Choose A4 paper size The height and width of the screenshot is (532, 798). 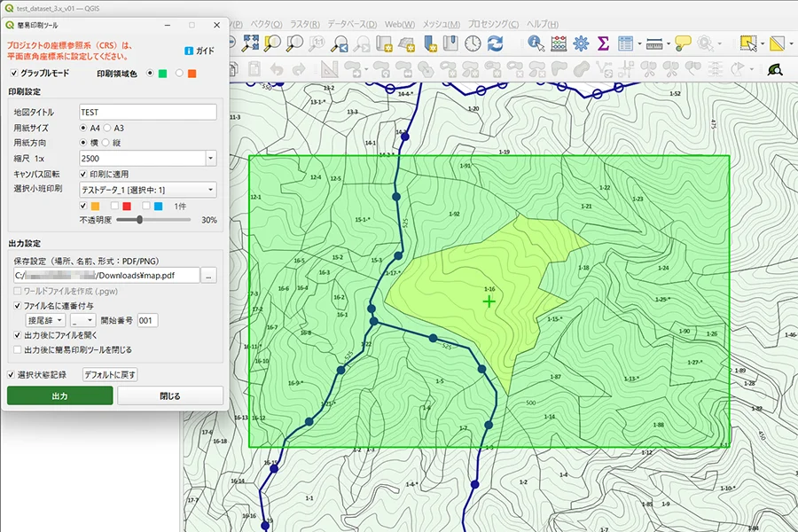(x=83, y=128)
